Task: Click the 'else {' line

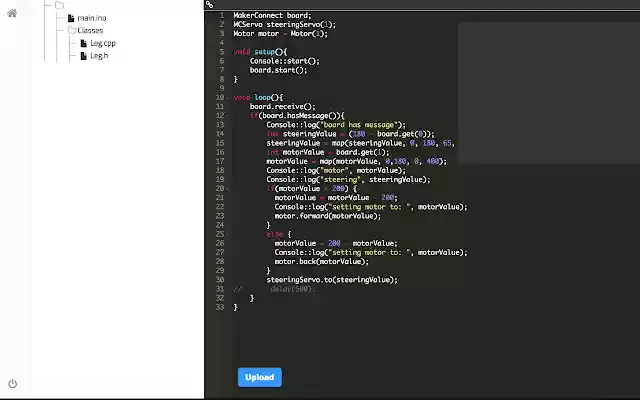Action: coord(279,234)
